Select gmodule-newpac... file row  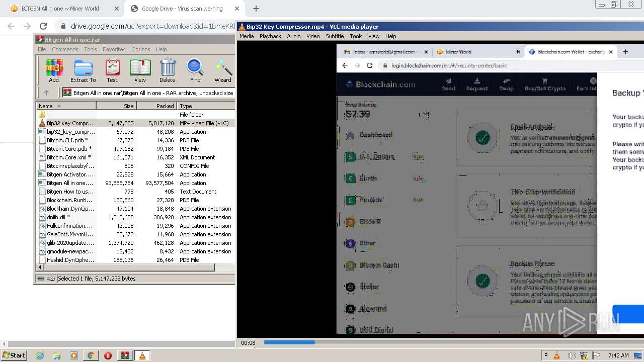[136, 251]
